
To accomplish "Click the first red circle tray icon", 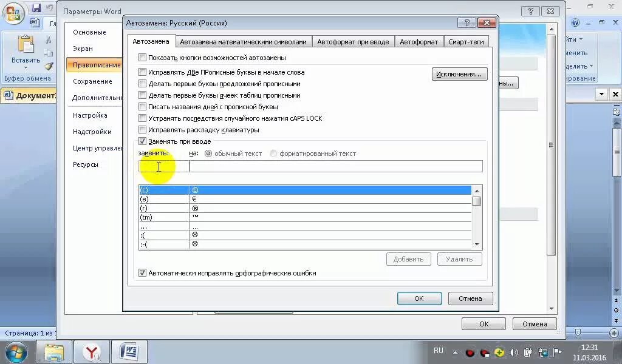I will tap(470, 352).
